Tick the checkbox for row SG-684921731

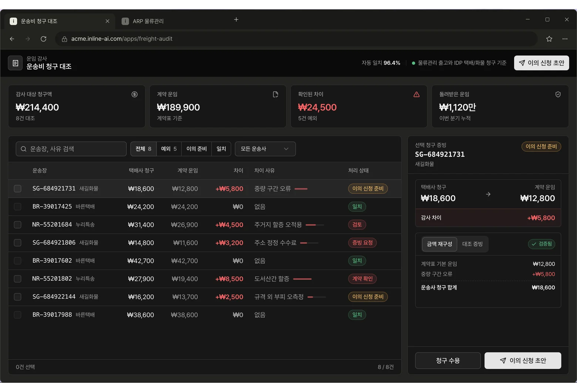pos(17,189)
